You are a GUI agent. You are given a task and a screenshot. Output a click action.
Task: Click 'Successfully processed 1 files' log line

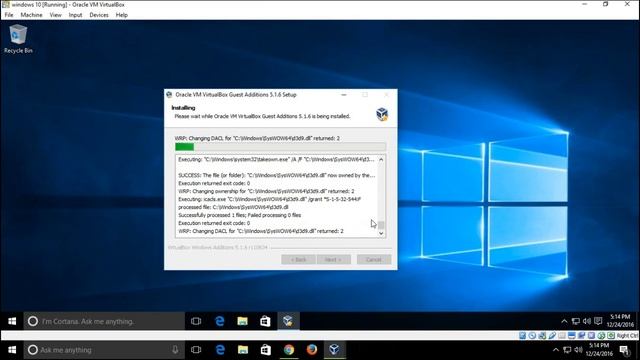tap(240, 215)
